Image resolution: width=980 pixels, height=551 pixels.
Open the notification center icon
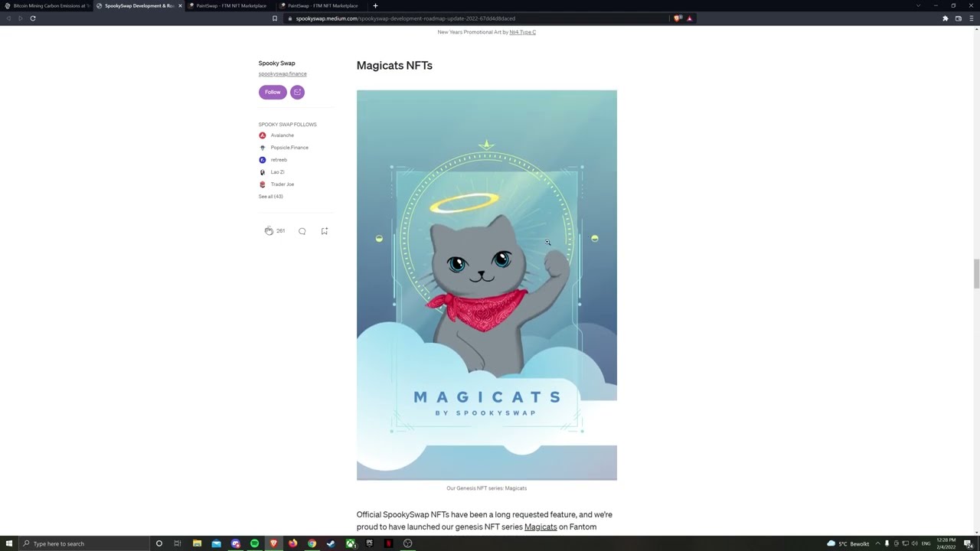coord(968,543)
